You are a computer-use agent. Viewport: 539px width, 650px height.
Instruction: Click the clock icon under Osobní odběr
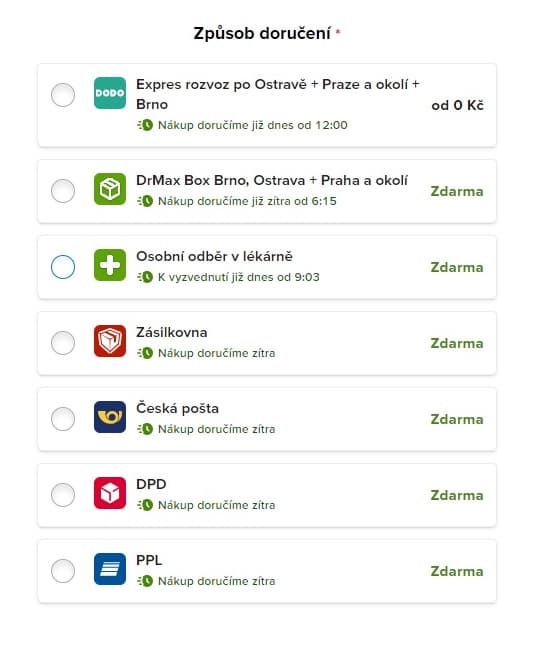146,277
